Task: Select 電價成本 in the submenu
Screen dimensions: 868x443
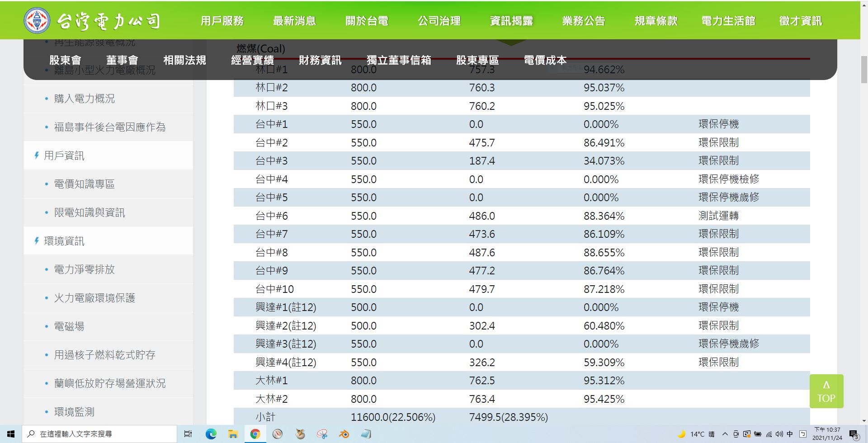Action: 545,60
